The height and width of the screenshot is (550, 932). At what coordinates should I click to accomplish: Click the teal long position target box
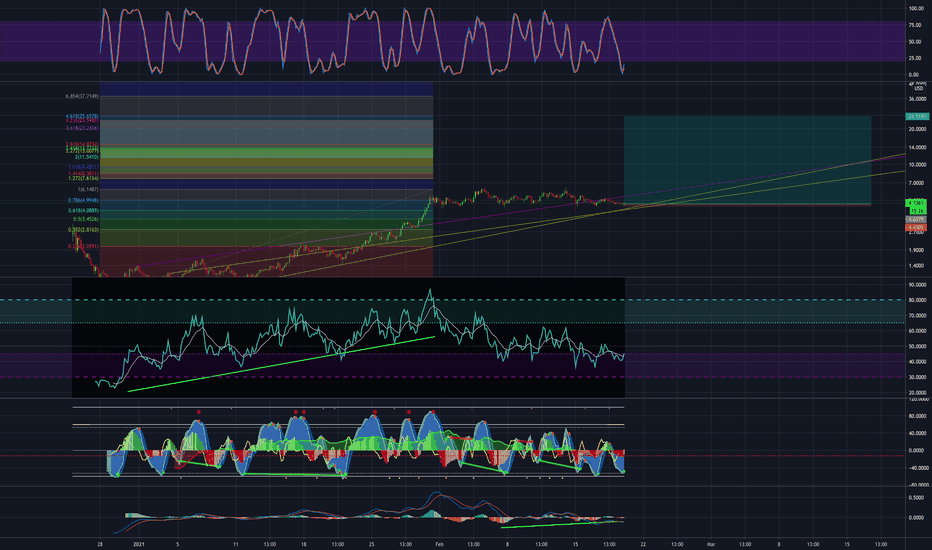pyautogui.click(x=747, y=159)
